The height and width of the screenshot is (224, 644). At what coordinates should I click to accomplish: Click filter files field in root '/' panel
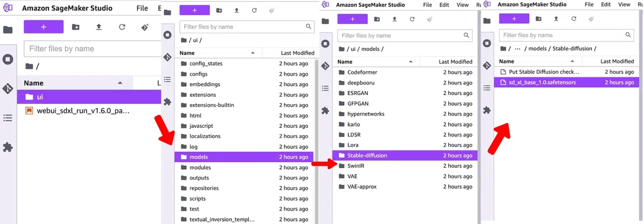93,48
